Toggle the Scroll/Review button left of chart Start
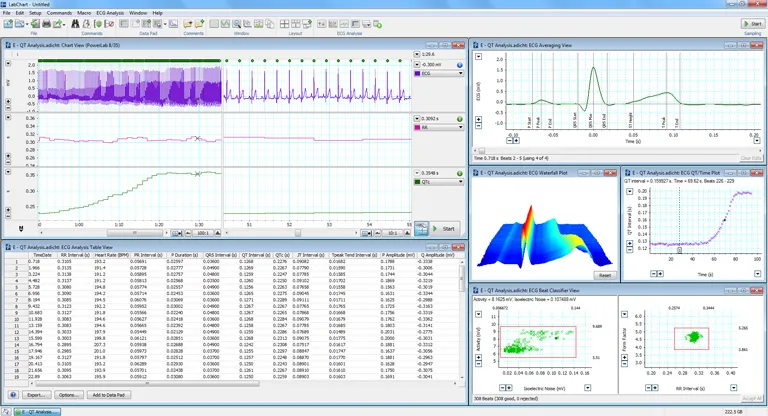The height and width of the screenshot is (416, 768). [x=421, y=228]
